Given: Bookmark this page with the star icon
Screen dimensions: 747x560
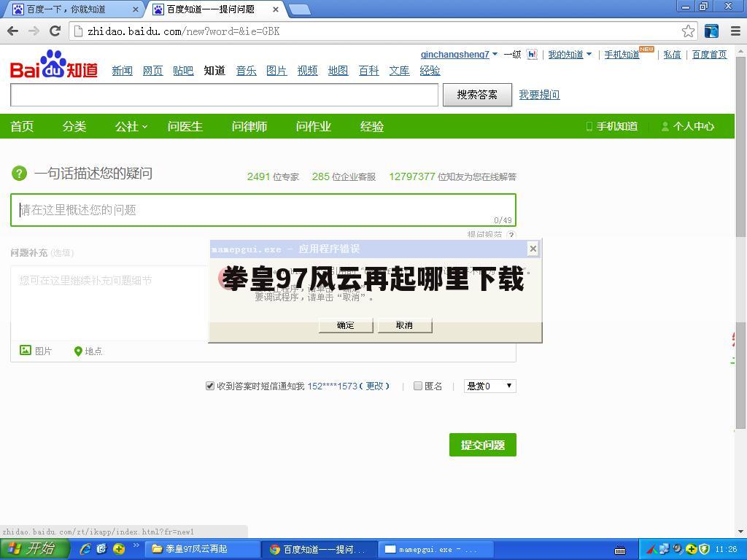Looking at the screenshot, I should [688, 31].
